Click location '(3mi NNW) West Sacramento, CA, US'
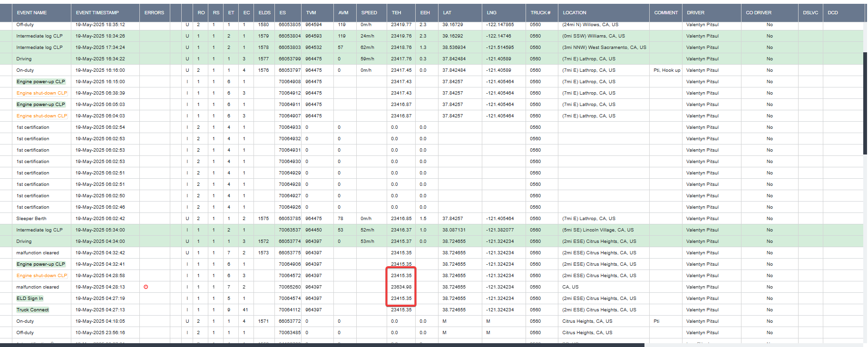Image resolution: width=868 pixels, height=347 pixels. click(604, 48)
